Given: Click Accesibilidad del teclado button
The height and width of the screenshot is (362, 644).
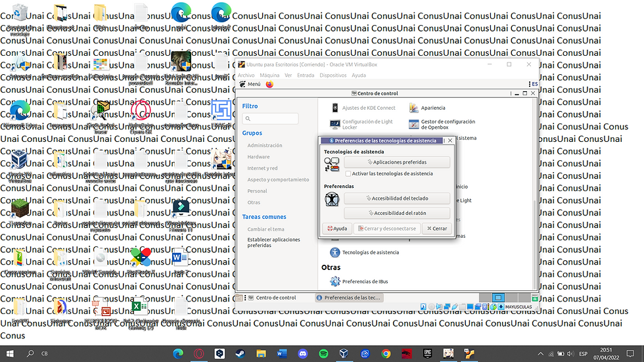Looking at the screenshot, I should (x=397, y=198).
